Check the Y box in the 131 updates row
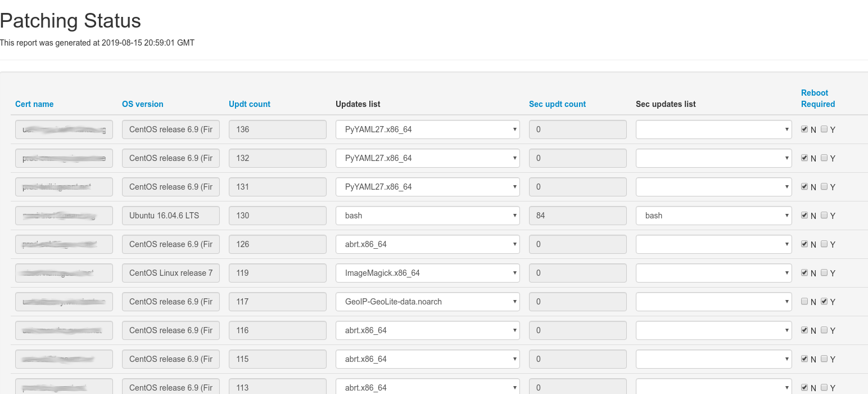Image resolution: width=868 pixels, height=394 pixels. click(824, 186)
